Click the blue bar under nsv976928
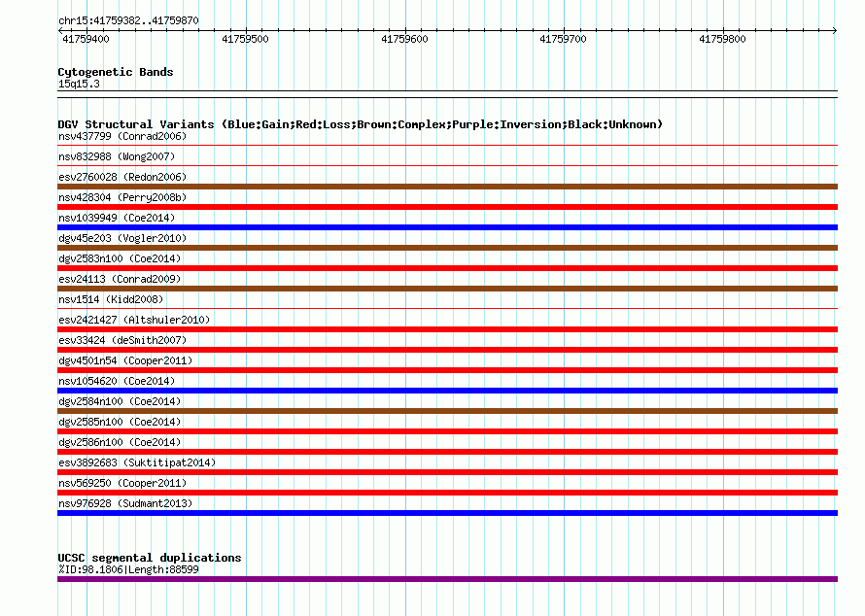865x616 pixels. [447, 513]
